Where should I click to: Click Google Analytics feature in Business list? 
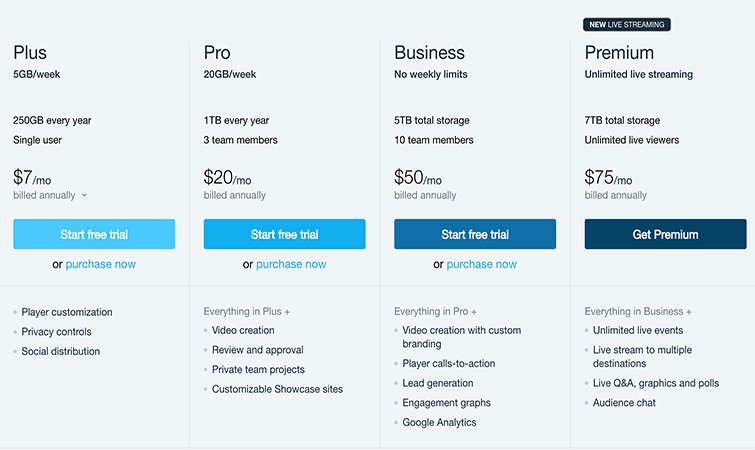(439, 422)
